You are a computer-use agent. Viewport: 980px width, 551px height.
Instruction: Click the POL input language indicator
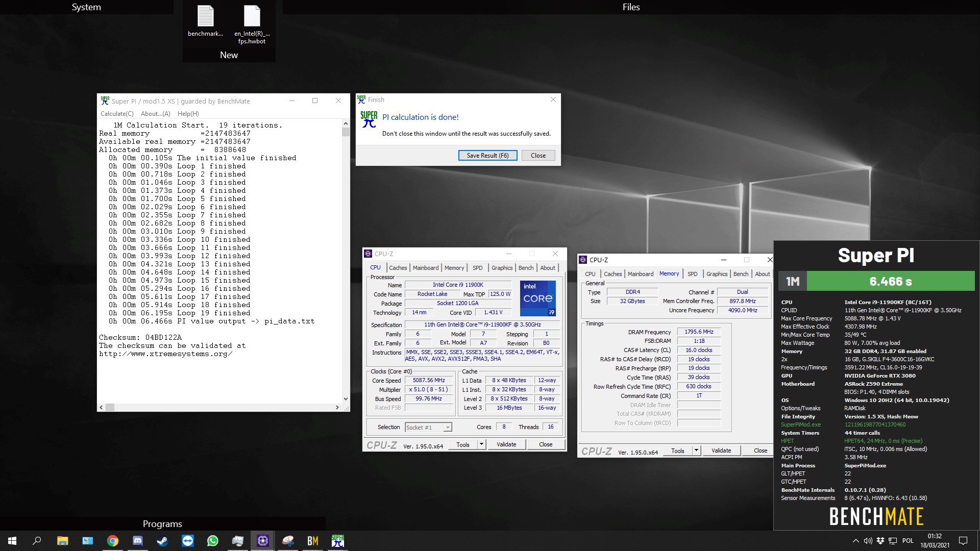point(908,541)
